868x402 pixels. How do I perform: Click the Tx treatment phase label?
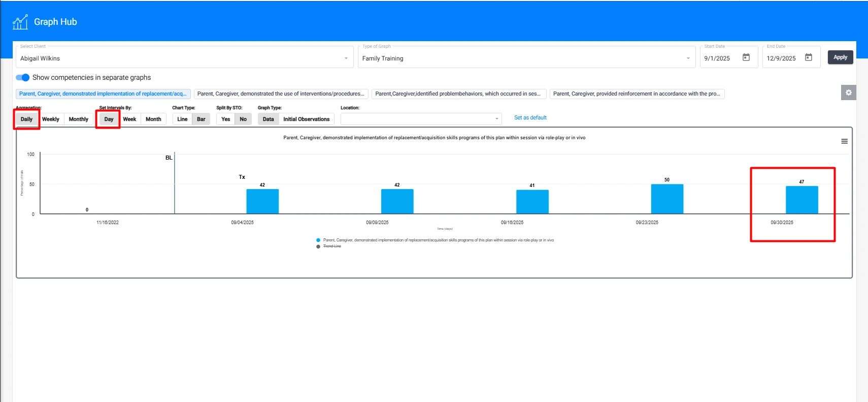(x=242, y=177)
